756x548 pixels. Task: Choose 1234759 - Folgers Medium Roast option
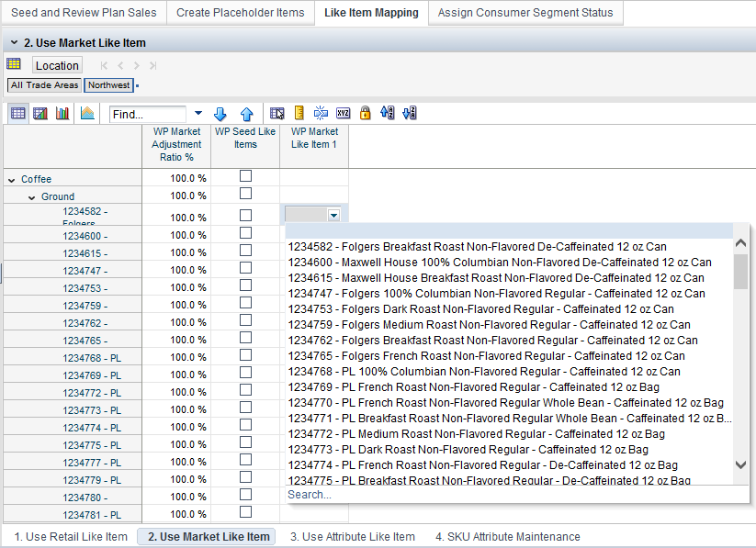tap(510, 325)
